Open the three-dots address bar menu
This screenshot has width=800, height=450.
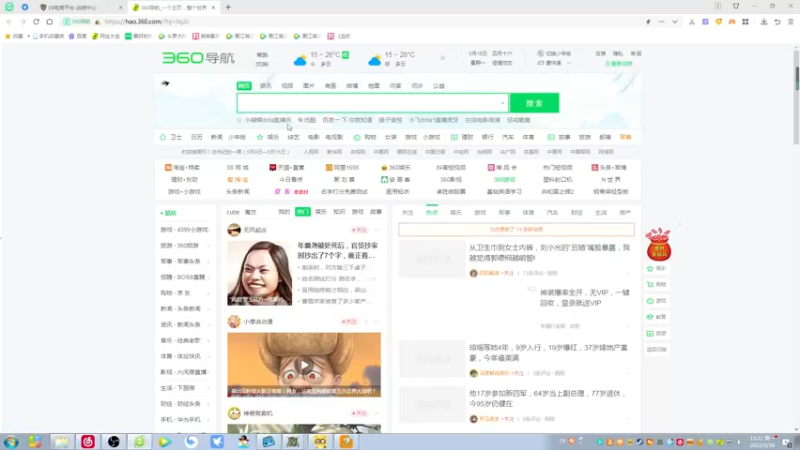(x=661, y=22)
